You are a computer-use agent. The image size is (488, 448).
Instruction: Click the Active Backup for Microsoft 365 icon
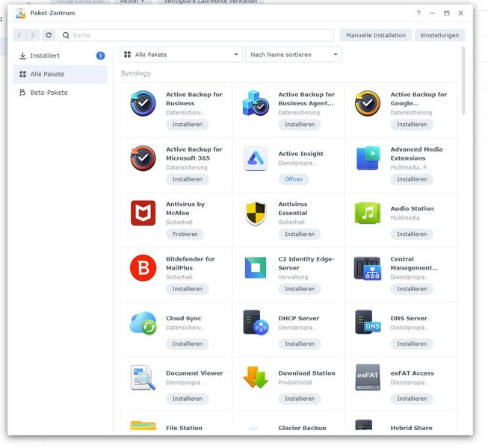pos(143,158)
